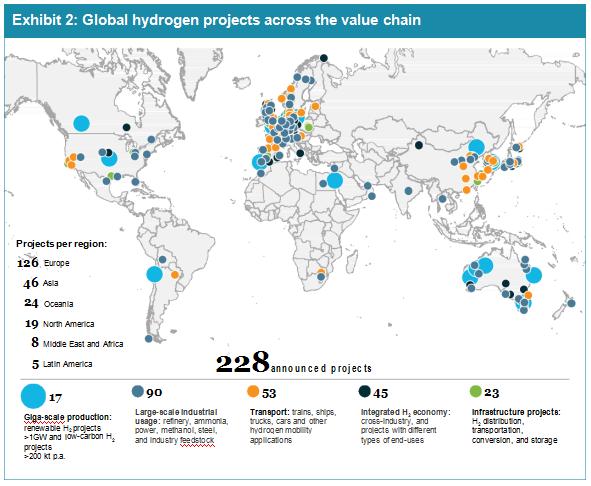The image size is (591, 486).
Task: Click the large blue Giga-scale production legend circle
Action: click(x=33, y=396)
